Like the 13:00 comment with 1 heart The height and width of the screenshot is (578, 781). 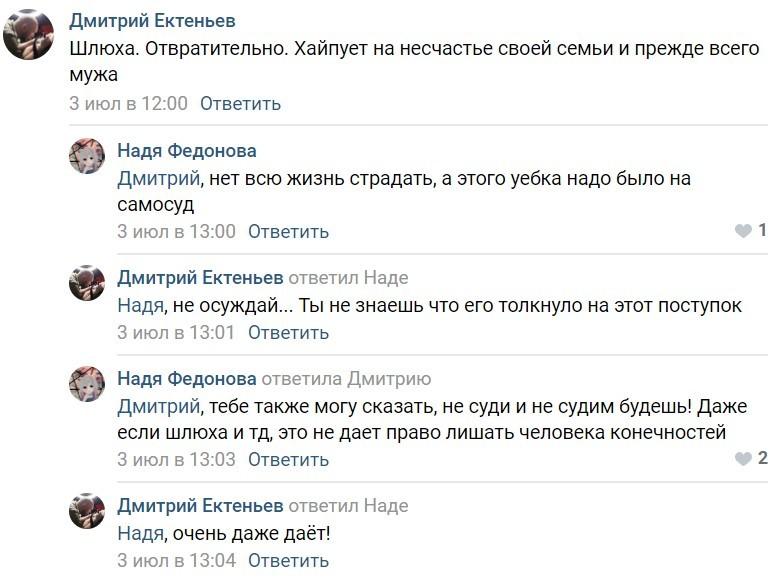(x=743, y=231)
